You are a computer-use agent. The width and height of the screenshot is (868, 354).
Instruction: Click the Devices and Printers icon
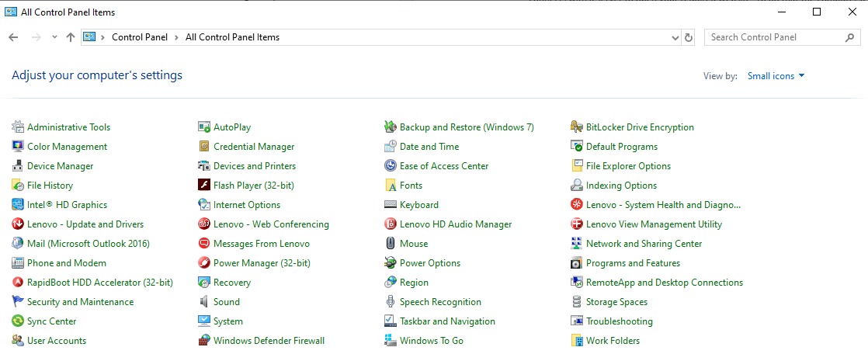tap(204, 166)
